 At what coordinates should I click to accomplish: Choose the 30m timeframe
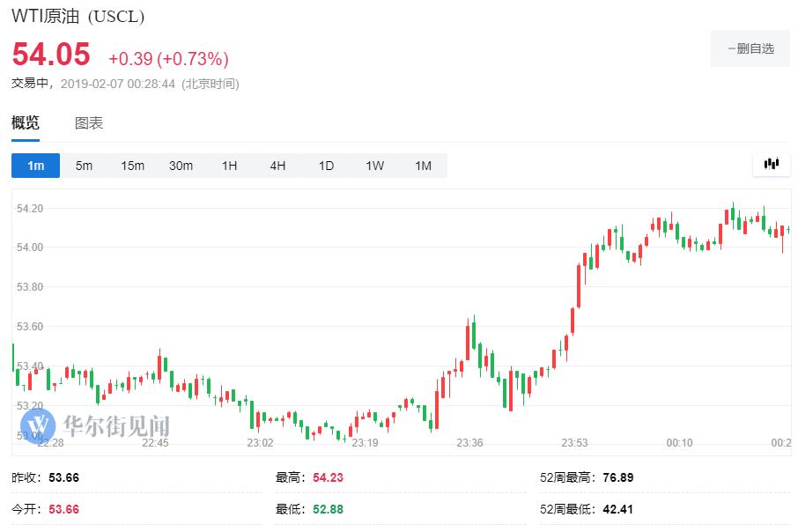coord(181,166)
